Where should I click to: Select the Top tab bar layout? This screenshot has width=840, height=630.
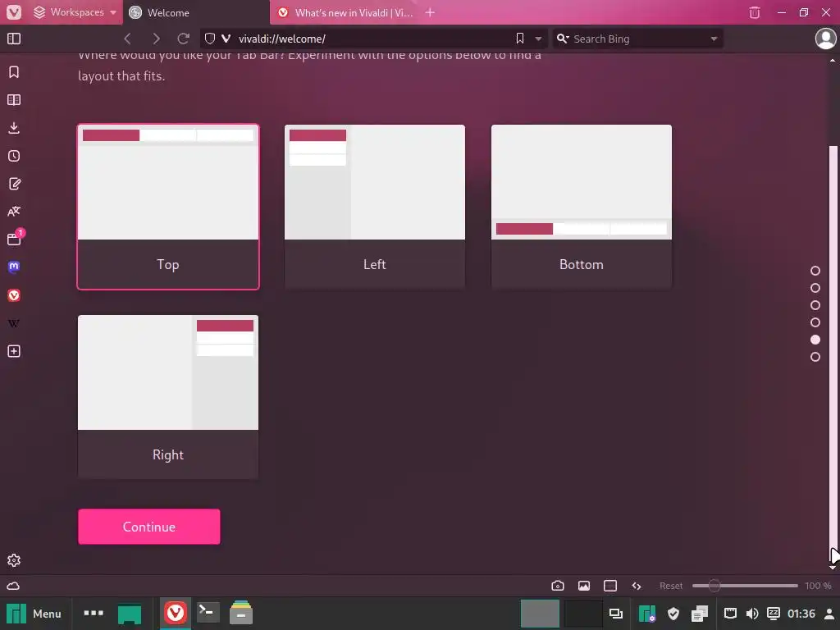[x=168, y=207]
